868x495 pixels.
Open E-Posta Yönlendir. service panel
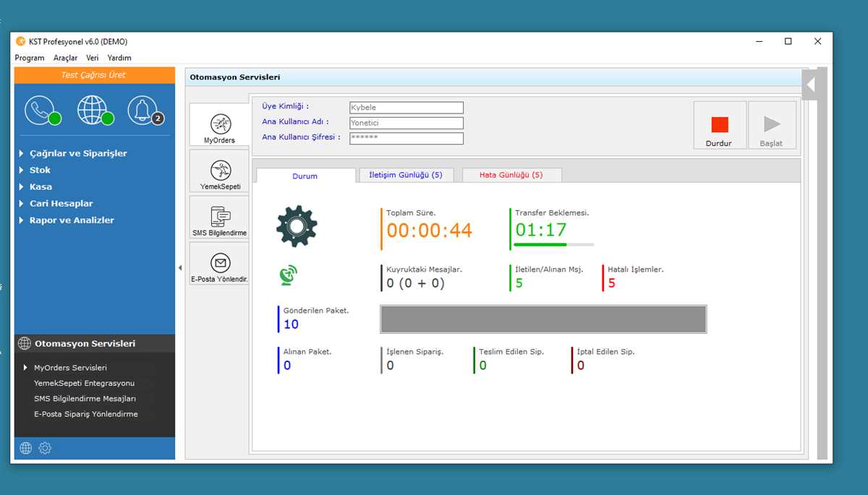tap(220, 264)
